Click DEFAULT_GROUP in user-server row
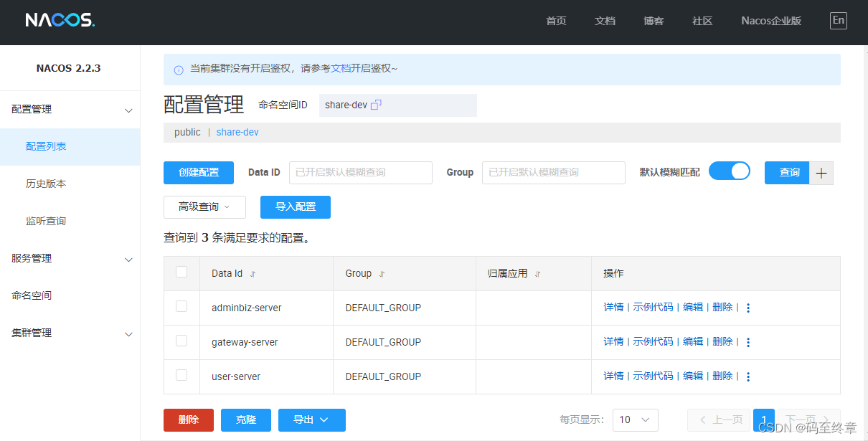The height and width of the screenshot is (441, 868). point(383,376)
